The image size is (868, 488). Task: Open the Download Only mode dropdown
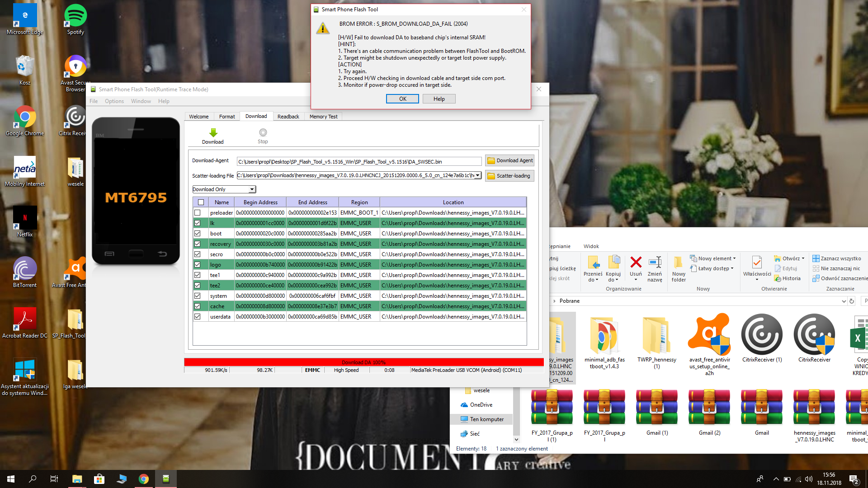click(252, 189)
